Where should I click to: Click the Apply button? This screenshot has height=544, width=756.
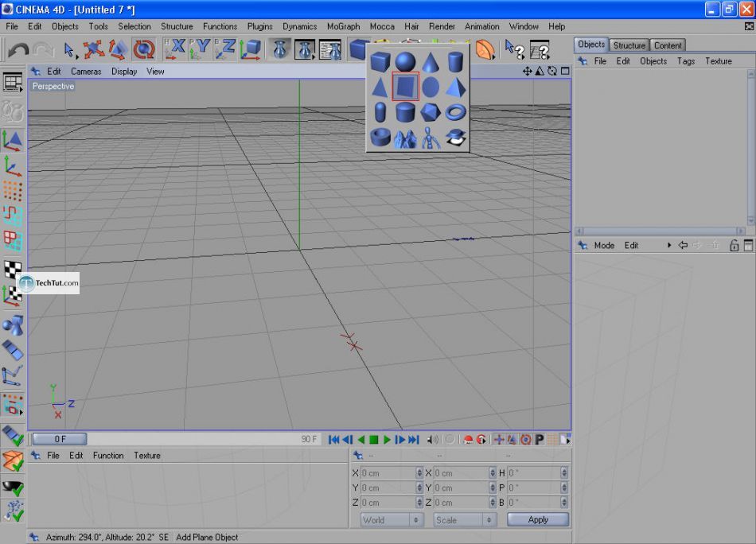(538, 519)
